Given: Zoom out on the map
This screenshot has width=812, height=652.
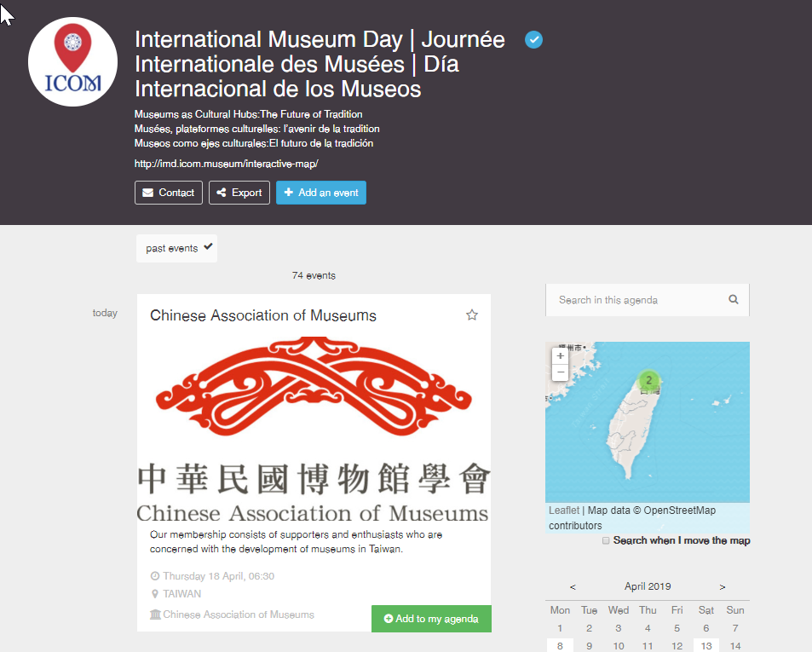Looking at the screenshot, I should [x=561, y=372].
